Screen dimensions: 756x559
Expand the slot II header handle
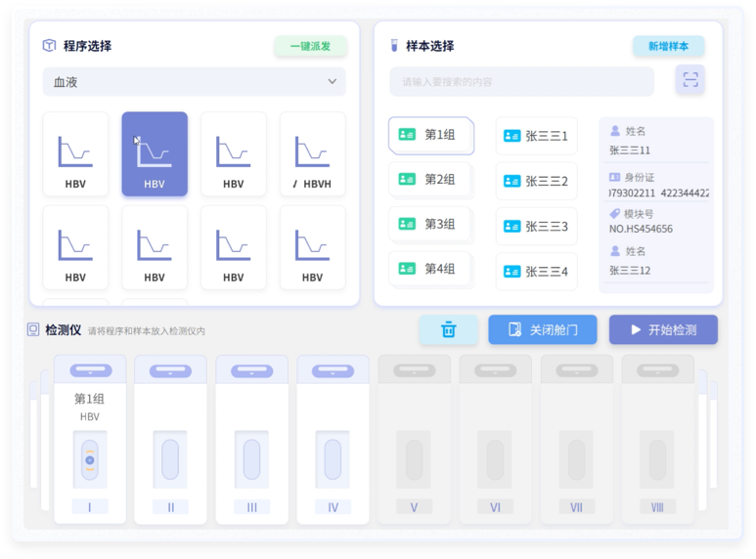tap(170, 371)
